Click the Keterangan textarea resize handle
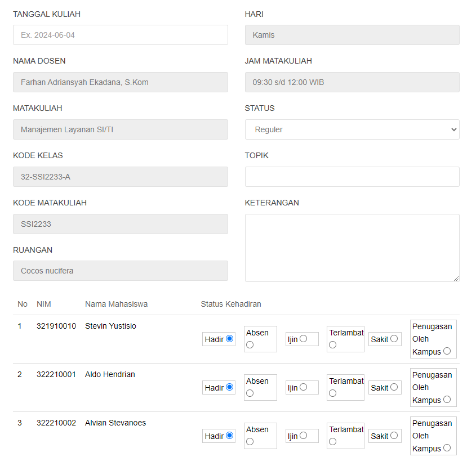Screen dimensions: 476x457 pos(456,279)
